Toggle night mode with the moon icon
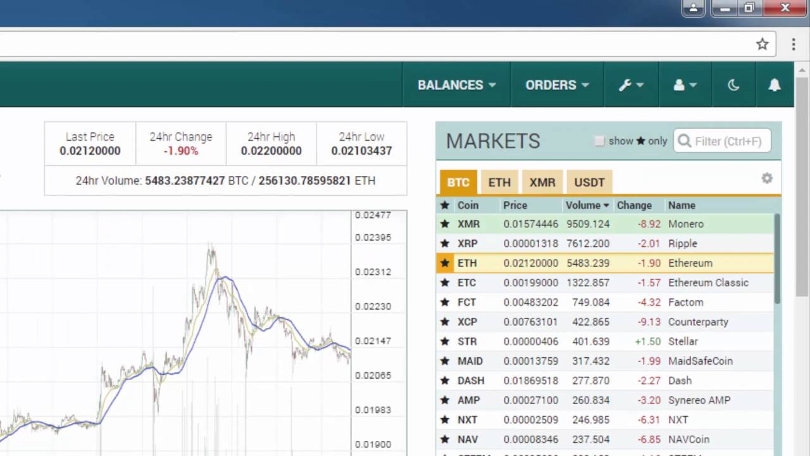 [733, 85]
